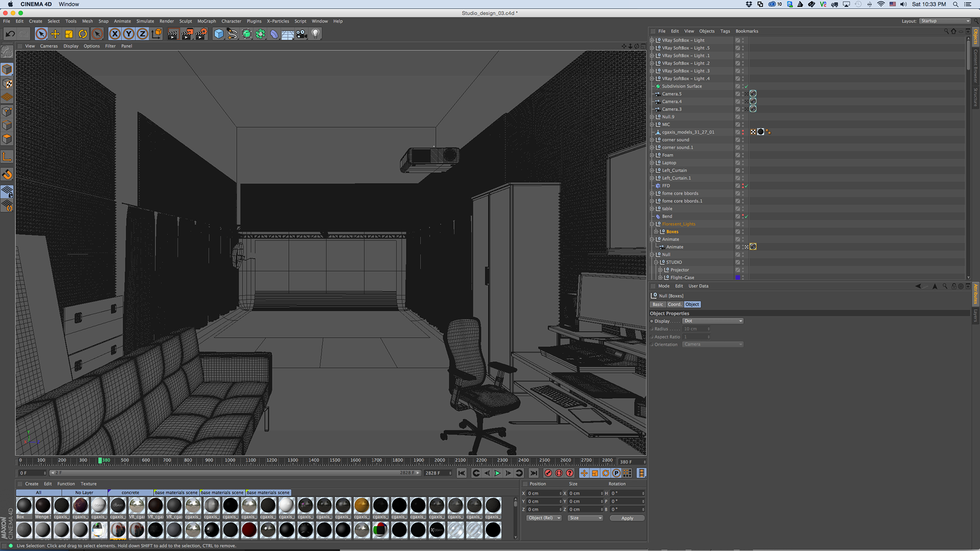Screen dimensions: 980x551
Task: Click the magnet Snap icon in sidebar
Action: click(x=7, y=174)
